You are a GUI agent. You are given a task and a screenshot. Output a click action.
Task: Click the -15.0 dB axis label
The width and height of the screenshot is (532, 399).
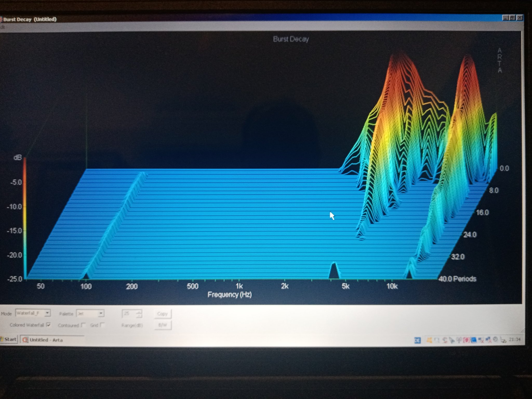(15, 231)
